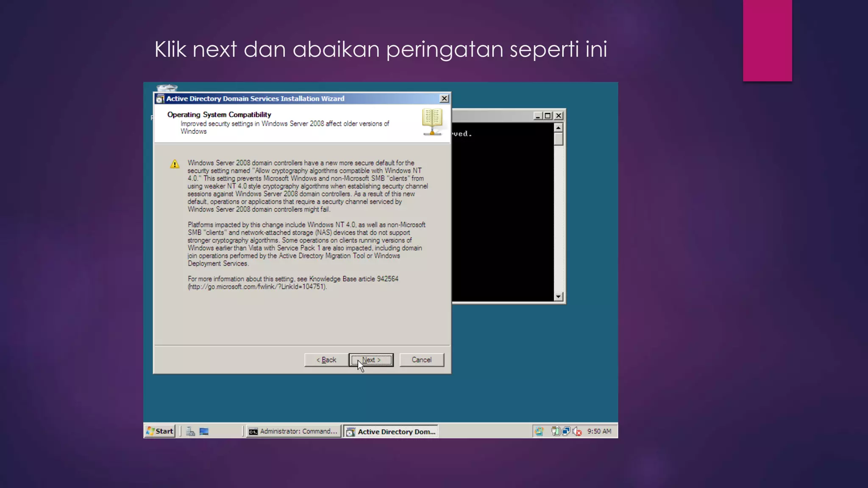Image resolution: width=868 pixels, height=488 pixels.
Task: Click the Command Prompt scrollbar up arrow
Action: pyautogui.click(x=559, y=128)
